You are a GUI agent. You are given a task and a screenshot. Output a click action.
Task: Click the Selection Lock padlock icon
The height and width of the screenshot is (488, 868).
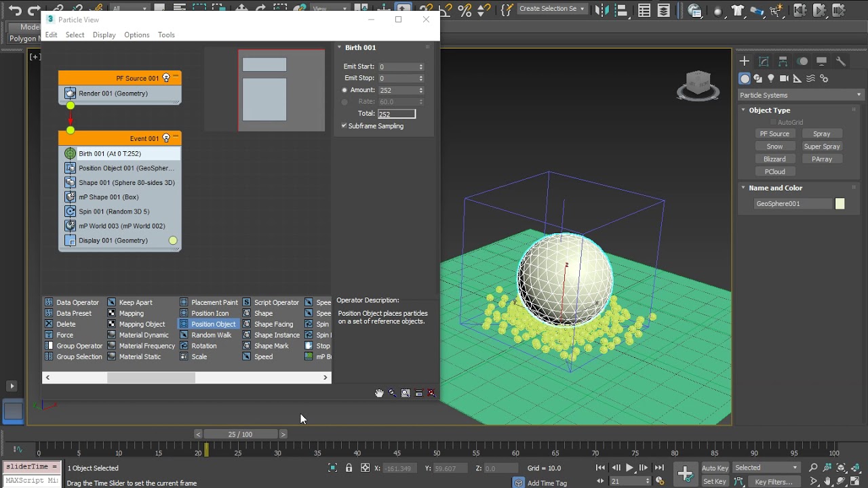click(349, 468)
